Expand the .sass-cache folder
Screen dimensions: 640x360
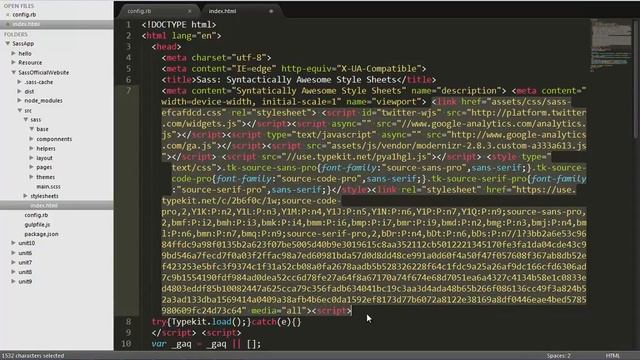[x=19, y=82]
